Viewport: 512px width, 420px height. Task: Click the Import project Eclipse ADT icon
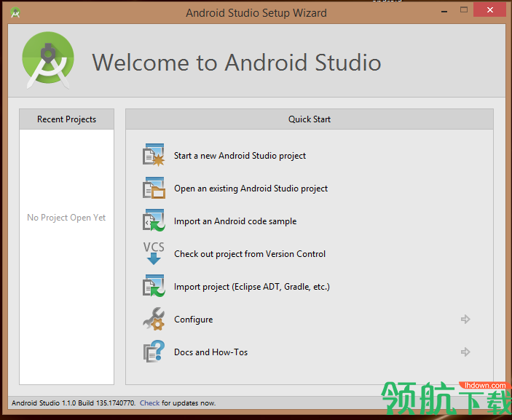[154, 286]
